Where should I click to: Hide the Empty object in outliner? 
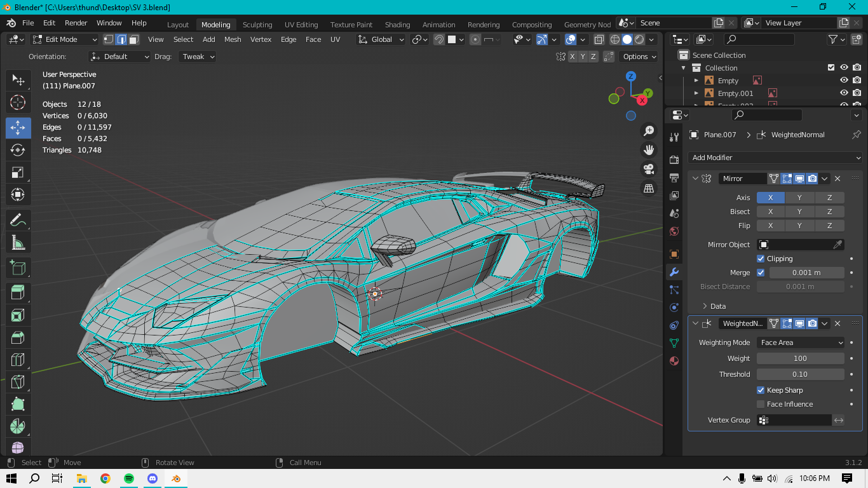(x=844, y=81)
